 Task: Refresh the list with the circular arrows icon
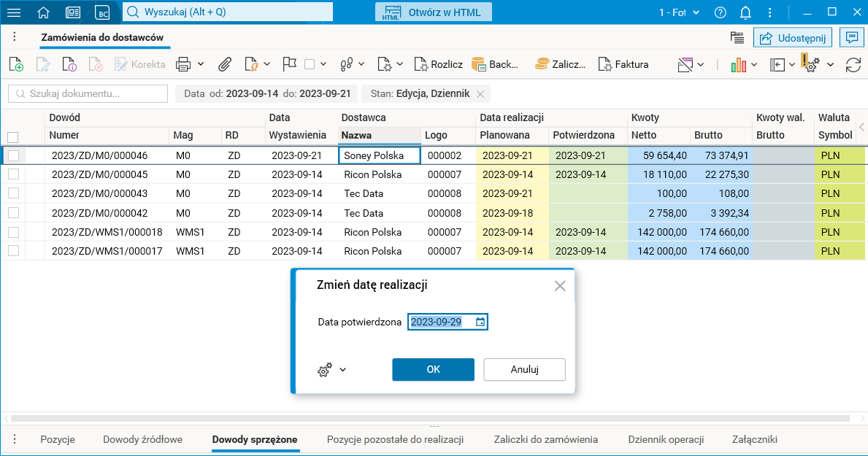[x=853, y=65]
